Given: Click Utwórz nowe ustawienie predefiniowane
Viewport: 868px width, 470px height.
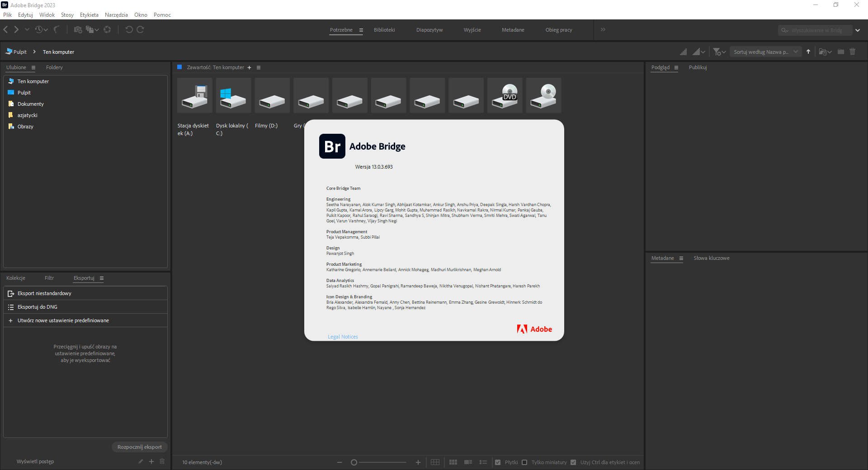Looking at the screenshot, I should [x=85, y=320].
